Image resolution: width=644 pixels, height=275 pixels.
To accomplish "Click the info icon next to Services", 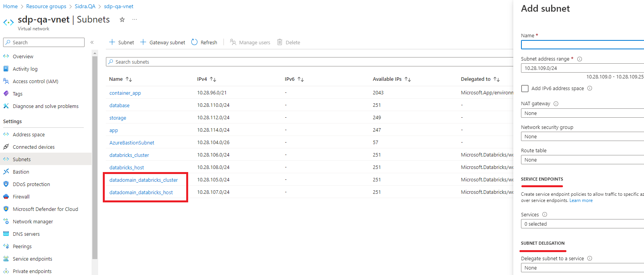I will click(545, 214).
